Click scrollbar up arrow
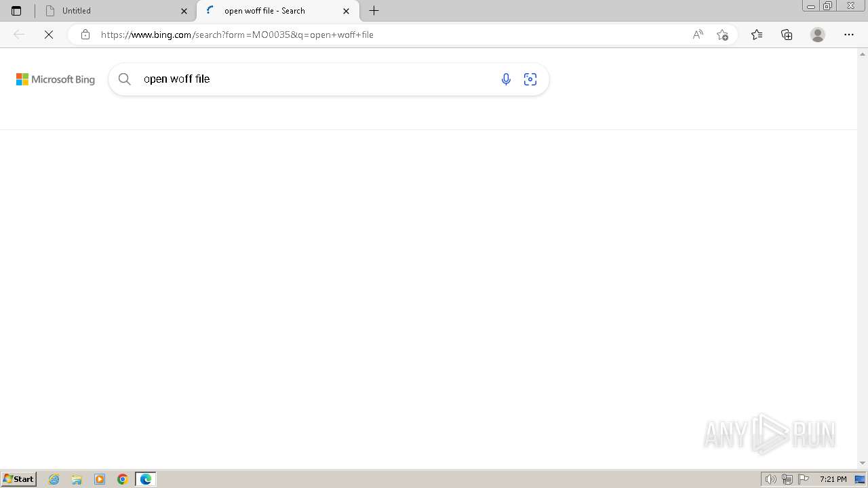 [863, 53]
